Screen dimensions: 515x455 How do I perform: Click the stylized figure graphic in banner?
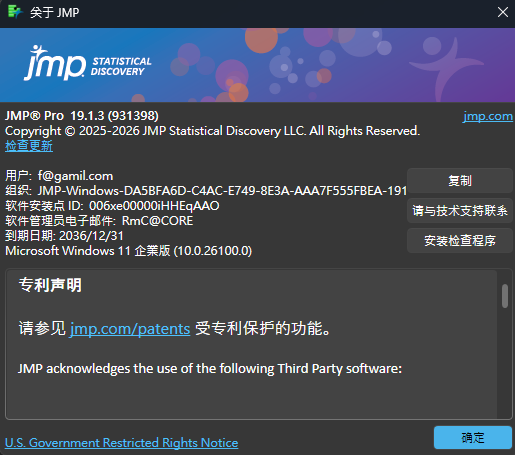(x=447, y=68)
